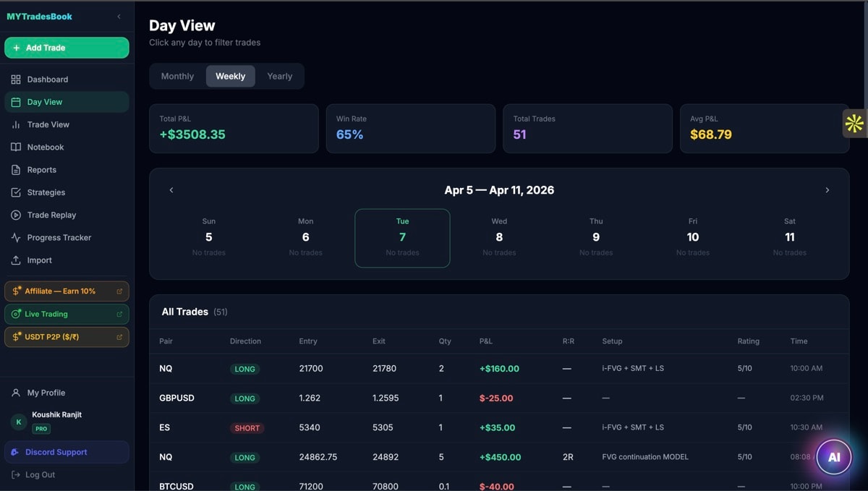Advance to next week arrow
868x491 pixels.
pyautogui.click(x=827, y=190)
